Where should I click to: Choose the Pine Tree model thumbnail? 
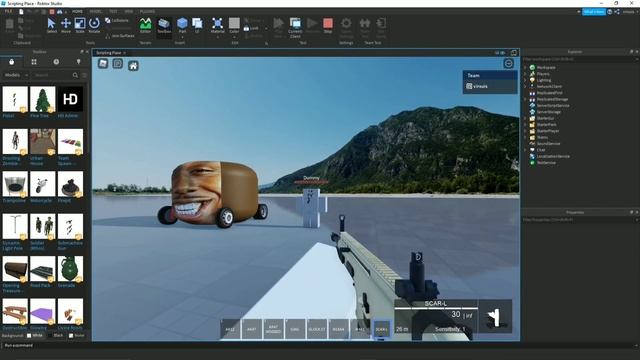[x=42, y=99]
